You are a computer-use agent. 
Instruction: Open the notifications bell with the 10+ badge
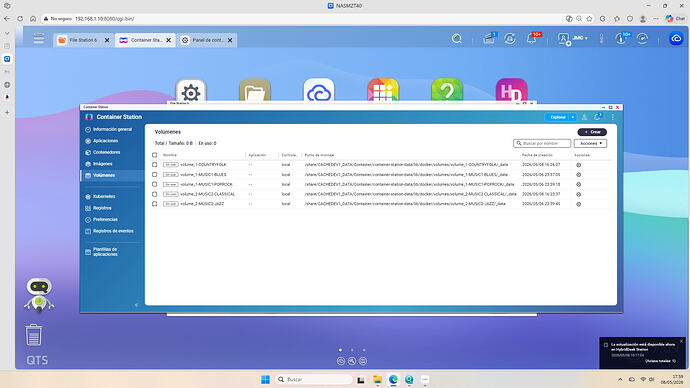pyautogui.click(x=532, y=39)
